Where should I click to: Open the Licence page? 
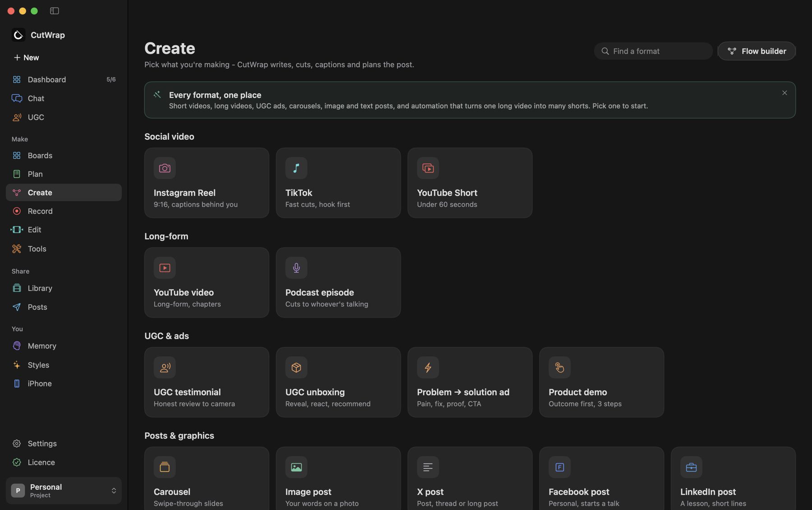(64, 463)
